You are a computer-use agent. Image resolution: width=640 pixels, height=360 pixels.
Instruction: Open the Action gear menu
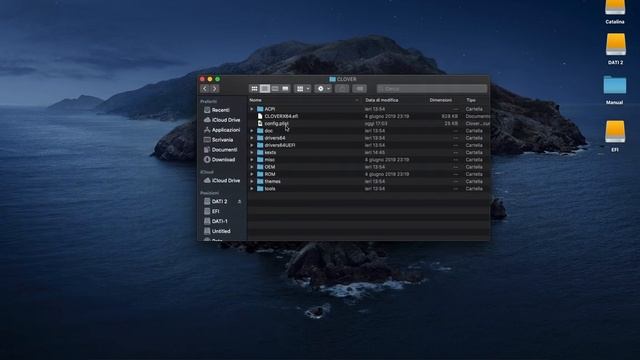coord(323,89)
